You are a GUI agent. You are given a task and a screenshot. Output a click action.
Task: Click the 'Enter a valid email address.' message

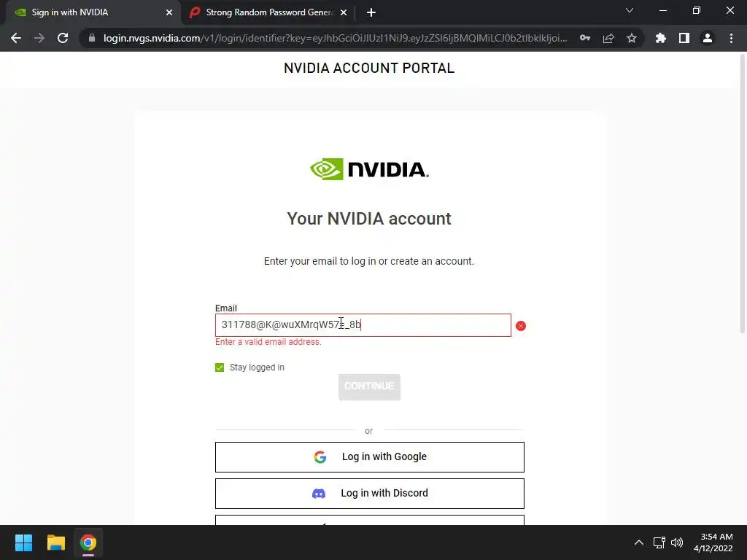pos(268,342)
